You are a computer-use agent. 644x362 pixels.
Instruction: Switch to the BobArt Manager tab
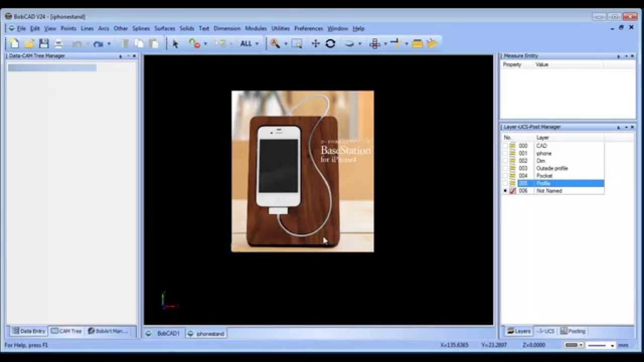tap(107, 331)
